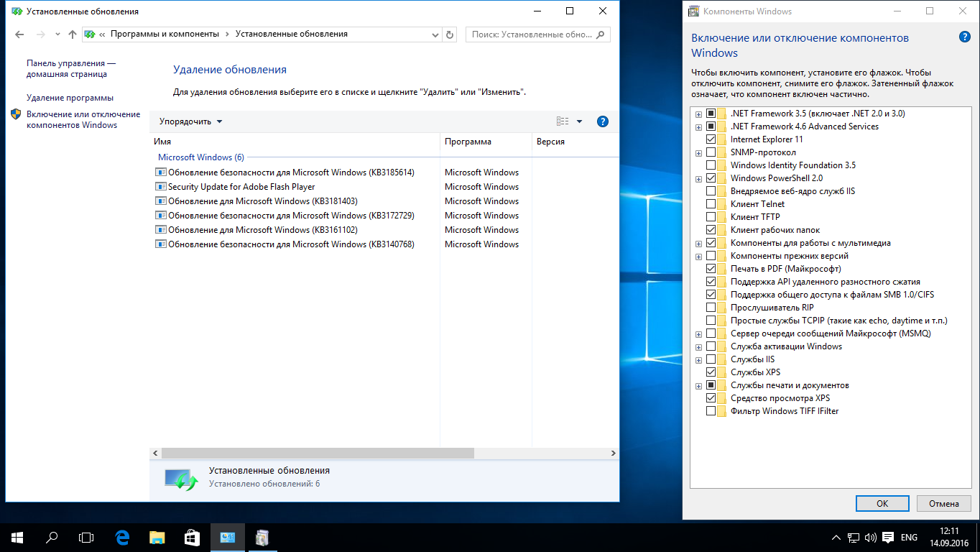Click icon of update KB3172729
Screen dimensions: 980x552
[160, 216]
